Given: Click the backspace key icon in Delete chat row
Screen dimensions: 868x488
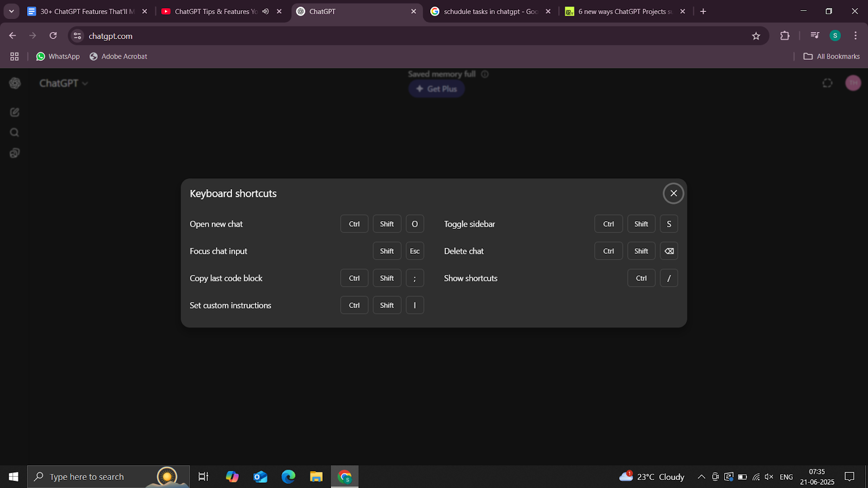Looking at the screenshot, I should 669,251.
